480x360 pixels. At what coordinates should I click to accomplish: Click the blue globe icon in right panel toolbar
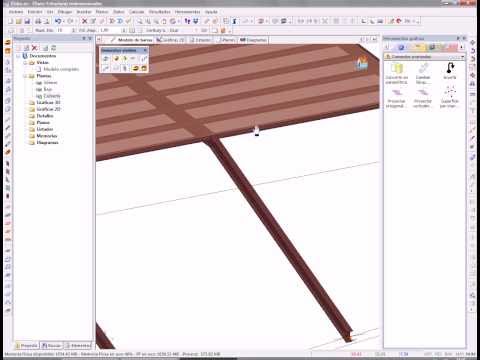401,48
